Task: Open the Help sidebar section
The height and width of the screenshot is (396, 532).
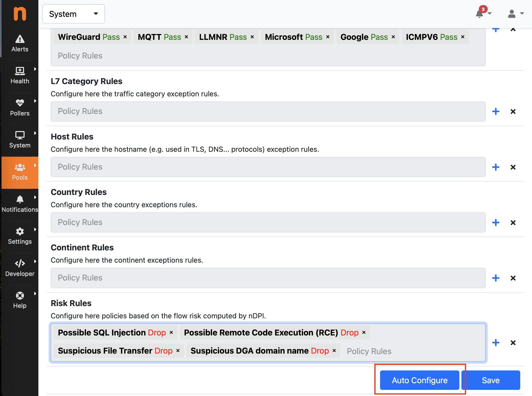Action: 20,300
